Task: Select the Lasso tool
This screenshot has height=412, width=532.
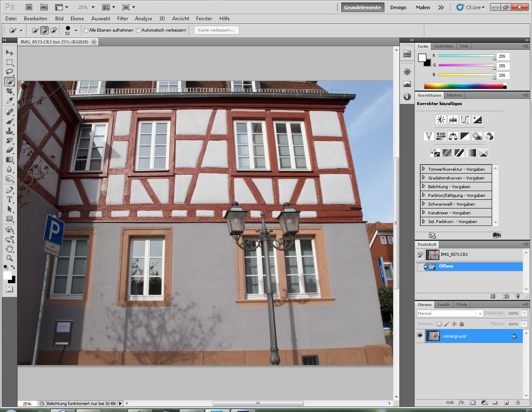Action: pos(10,72)
